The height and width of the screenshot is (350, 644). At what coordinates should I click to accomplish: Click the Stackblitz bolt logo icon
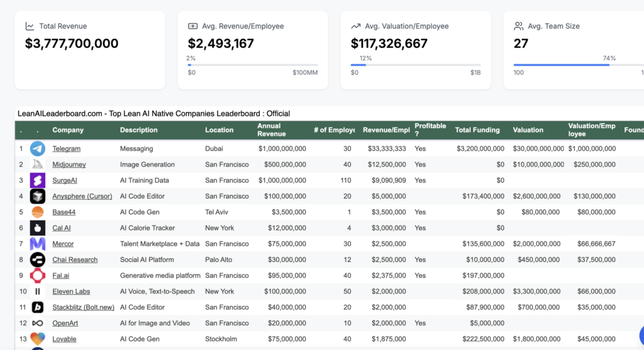[x=38, y=307]
